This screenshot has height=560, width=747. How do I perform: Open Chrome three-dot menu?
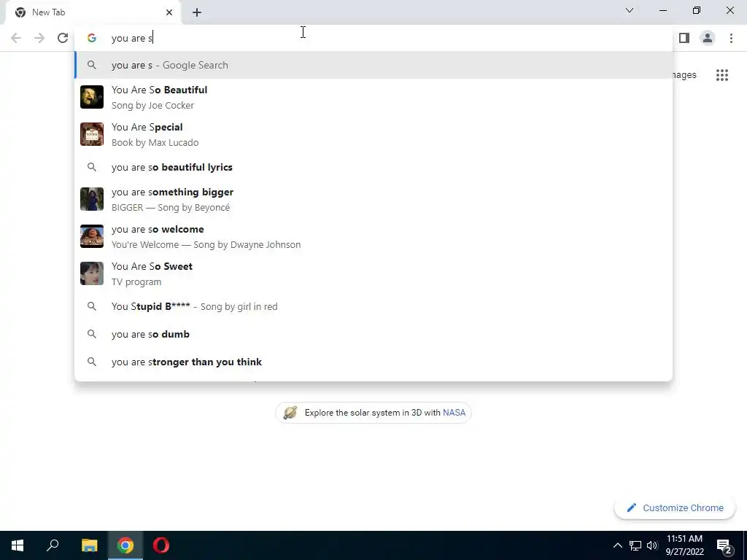point(731,38)
